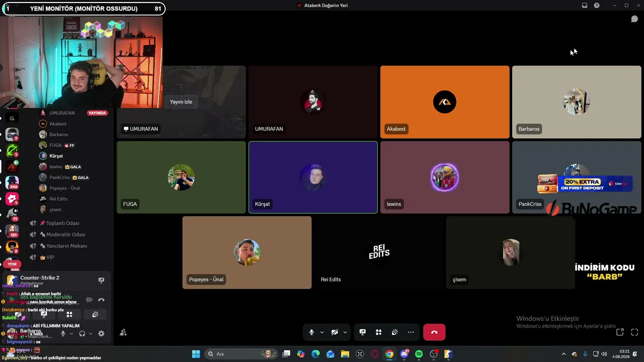
Task: Toggle mute in the user panel
Action: (x=63, y=333)
